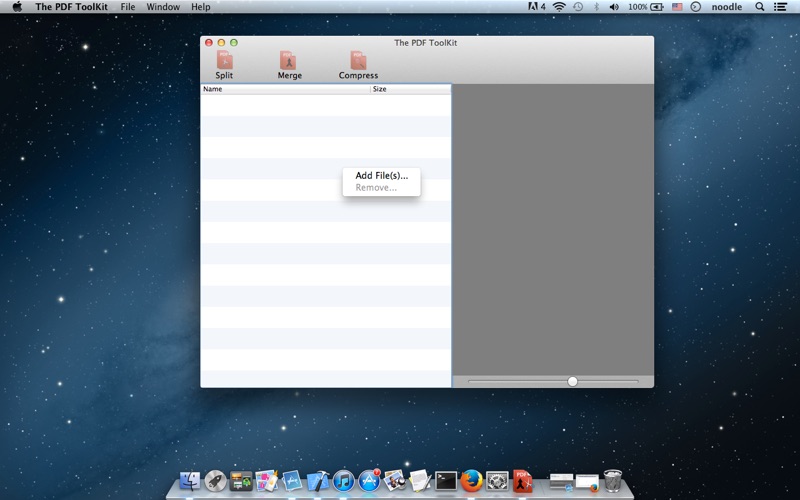Minimize The PDF ToolKit window
Screen dimensions: 800x500
221,43
